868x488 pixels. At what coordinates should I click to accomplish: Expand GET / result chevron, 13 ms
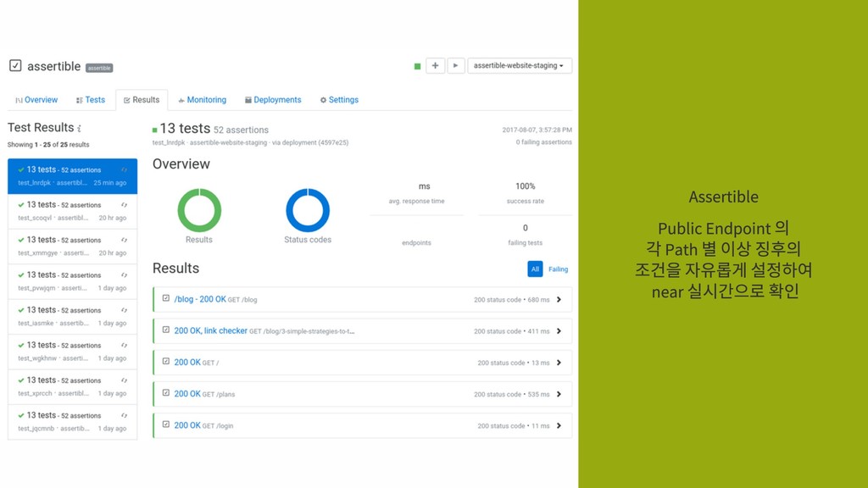(x=559, y=363)
